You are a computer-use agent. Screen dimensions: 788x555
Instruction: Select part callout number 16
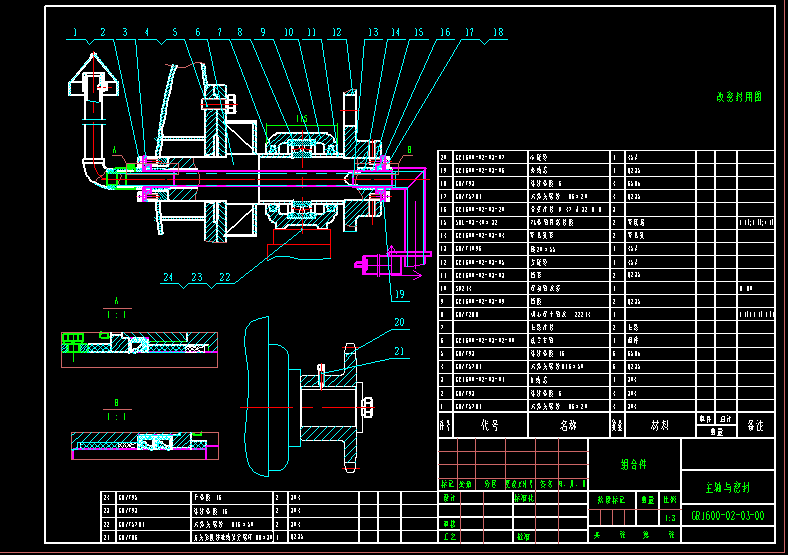445,32
